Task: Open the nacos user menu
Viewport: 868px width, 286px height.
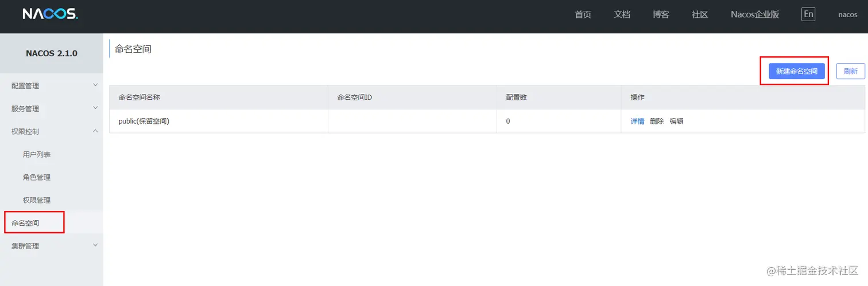Action: click(x=848, y=14)
